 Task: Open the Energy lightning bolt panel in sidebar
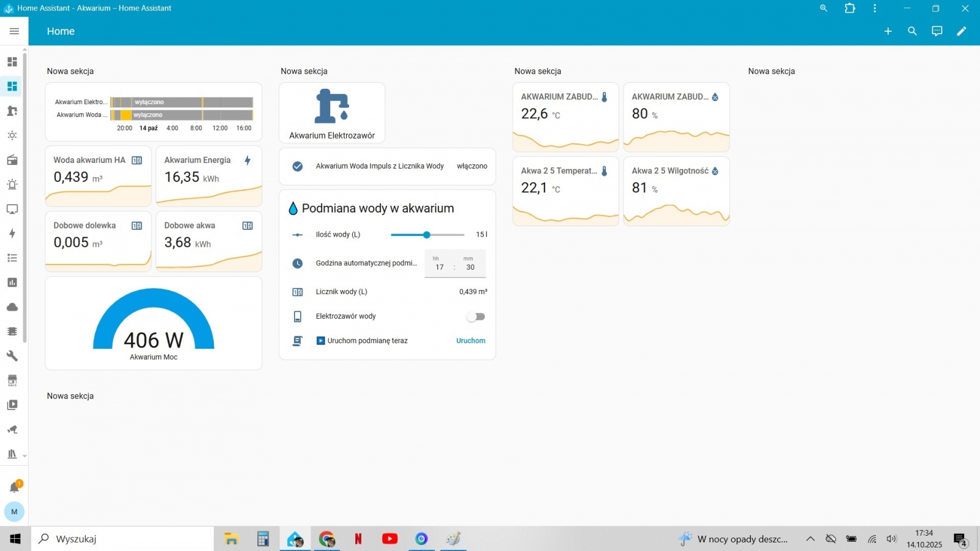point(12,234)
